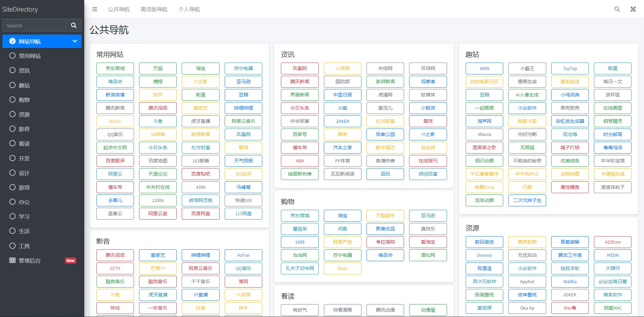Open the search magnifier in top bar
This screenshot has height=317, width=644.
tap(617, 9)
